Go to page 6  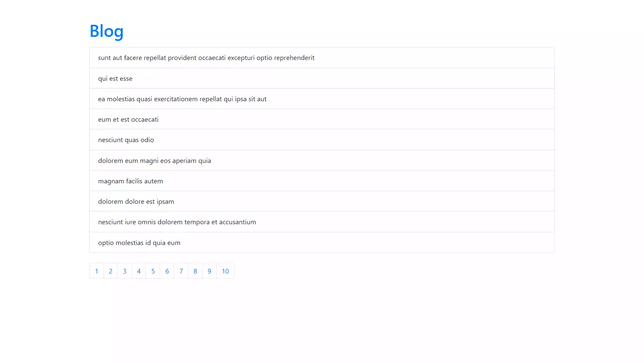click(x=167, y=271)
